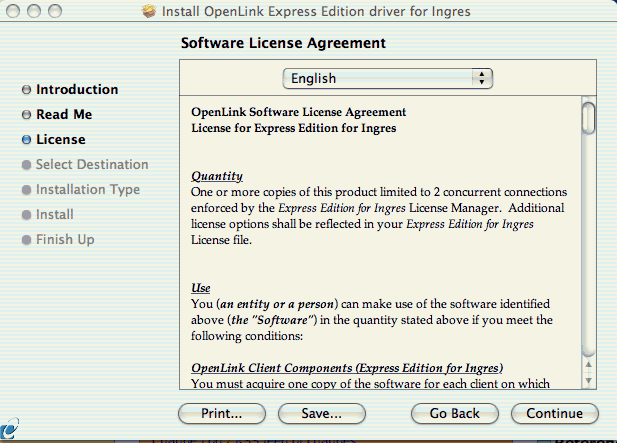Click the Finish Up step label
This screenshot has width=617, height=443.
tap(65, 240)
